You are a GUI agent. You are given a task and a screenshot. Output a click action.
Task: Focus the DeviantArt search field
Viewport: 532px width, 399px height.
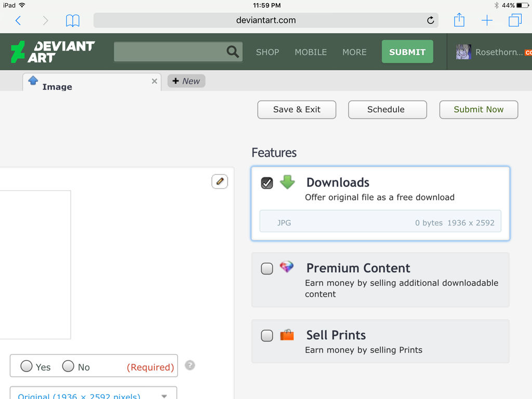(x=178, y=52)
